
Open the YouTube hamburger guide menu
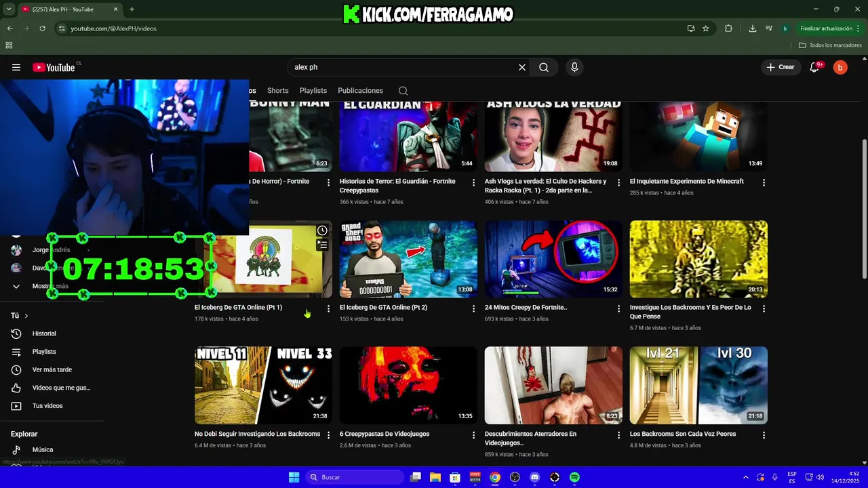point(16,67)
